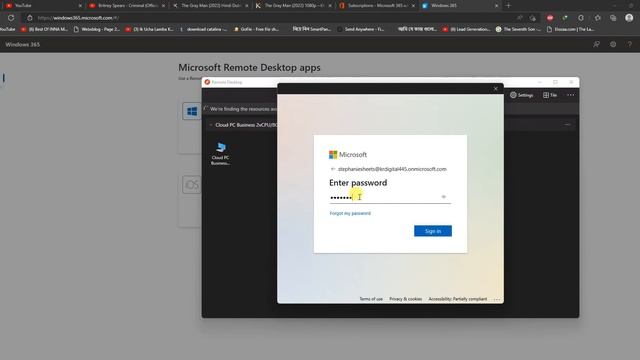The width and height of the screenshot is (640, 360).
Task: Open the Forgot my password link
Action: click(350, 213)
